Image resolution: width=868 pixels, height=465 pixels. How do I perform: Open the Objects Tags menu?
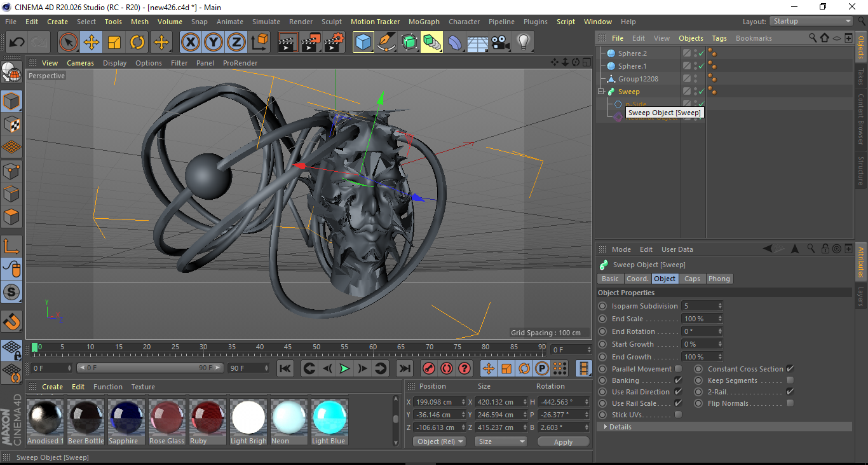(x=719, y=38)
